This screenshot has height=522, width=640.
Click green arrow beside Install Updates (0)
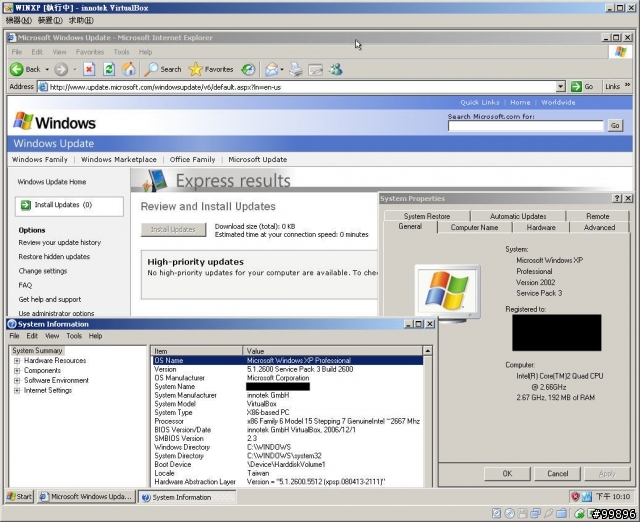point(26,205)
